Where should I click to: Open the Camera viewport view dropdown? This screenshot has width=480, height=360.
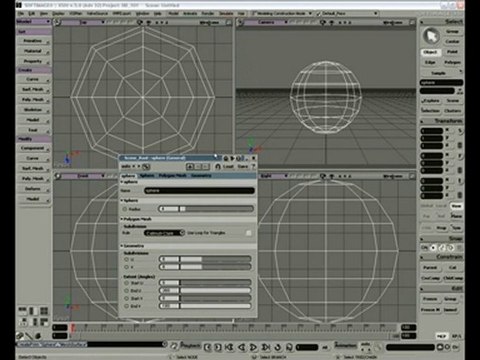267,22
